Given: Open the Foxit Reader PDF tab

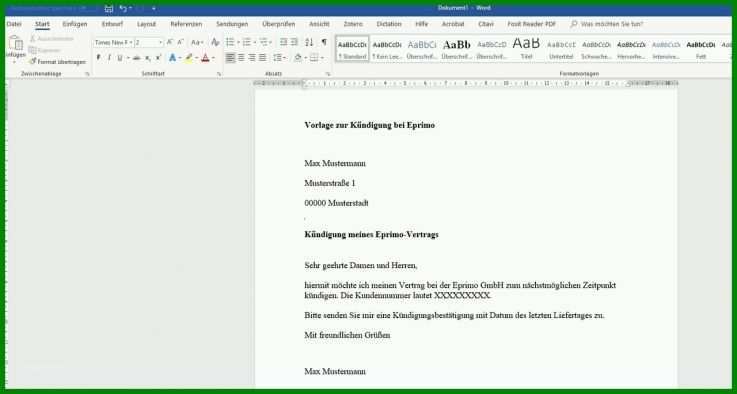Looking at the screenshot, I should tap(532, 24).
